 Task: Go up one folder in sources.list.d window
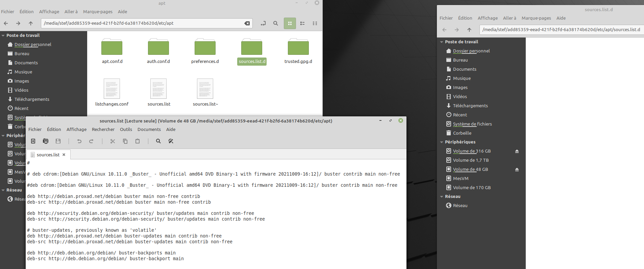point(469,30)
